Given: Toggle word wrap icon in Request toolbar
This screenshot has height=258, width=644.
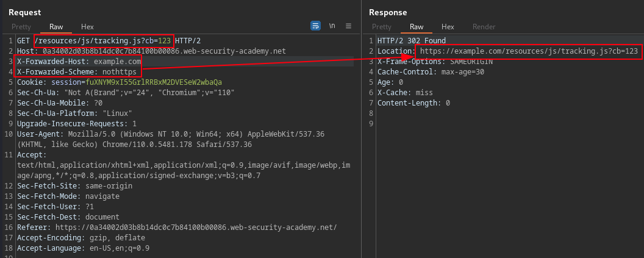Looking at the screenshot, I should pos(315,26).
